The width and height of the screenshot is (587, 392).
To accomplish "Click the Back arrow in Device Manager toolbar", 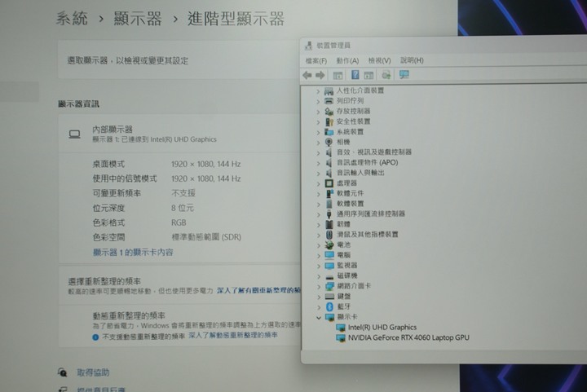I will click(x=307, y=76).
